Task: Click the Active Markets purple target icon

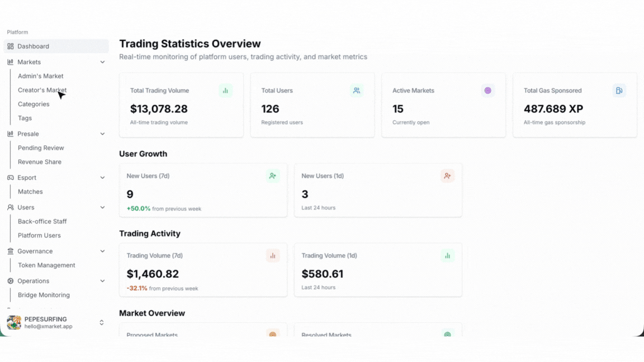Action: pos(487,90)
